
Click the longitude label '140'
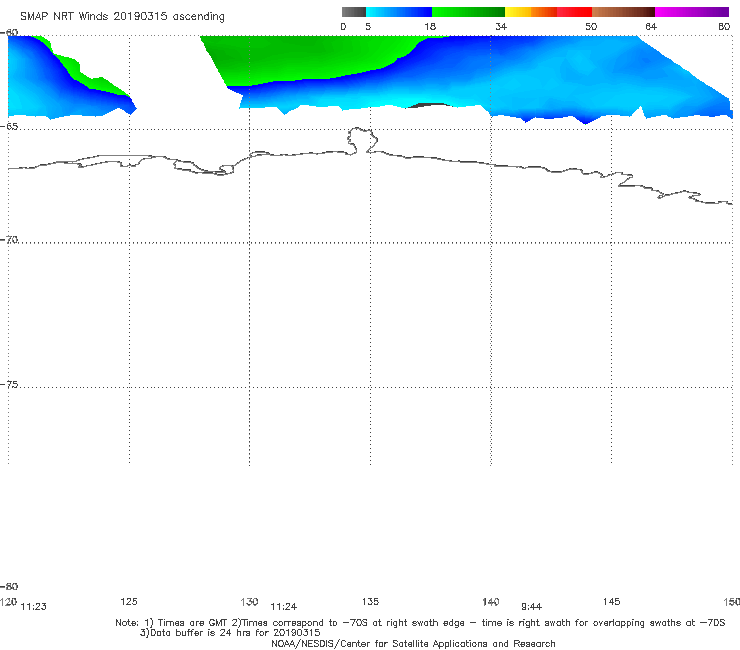click(x=491, y=601)
